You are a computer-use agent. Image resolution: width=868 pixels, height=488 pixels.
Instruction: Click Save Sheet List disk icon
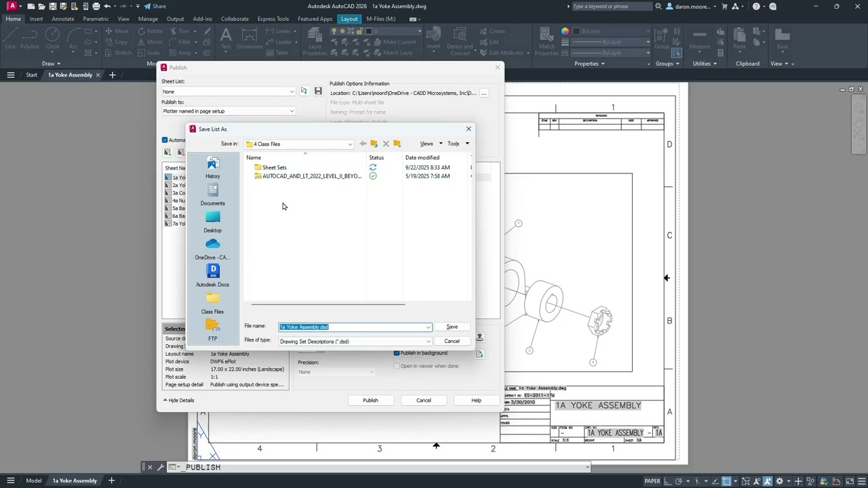point(318,91)
